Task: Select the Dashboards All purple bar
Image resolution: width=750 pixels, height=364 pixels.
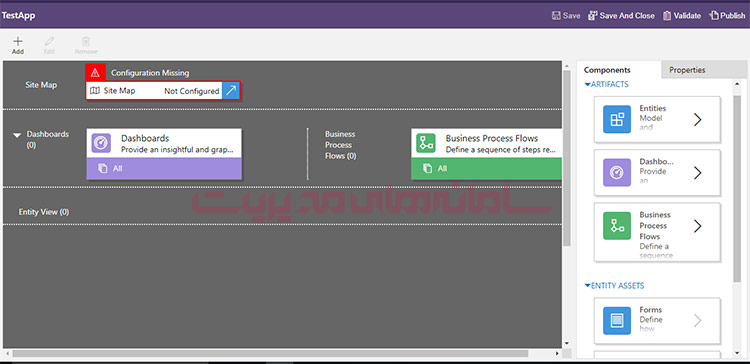Action: coord(164,169)
